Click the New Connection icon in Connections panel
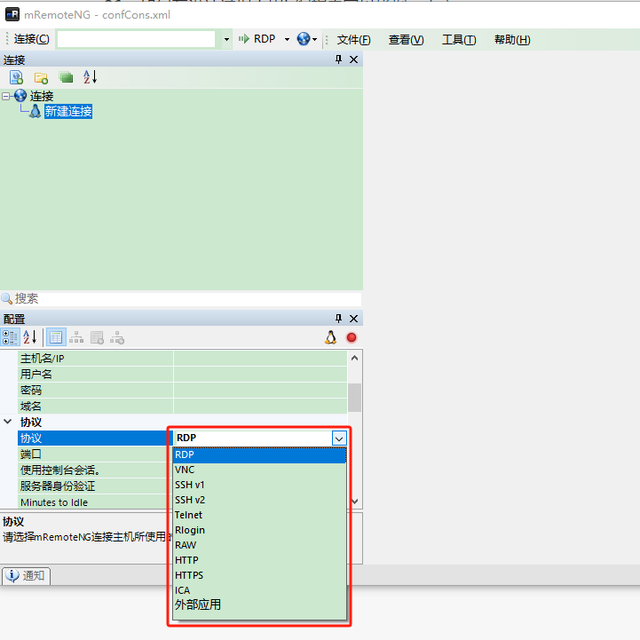 pos(17,77)
